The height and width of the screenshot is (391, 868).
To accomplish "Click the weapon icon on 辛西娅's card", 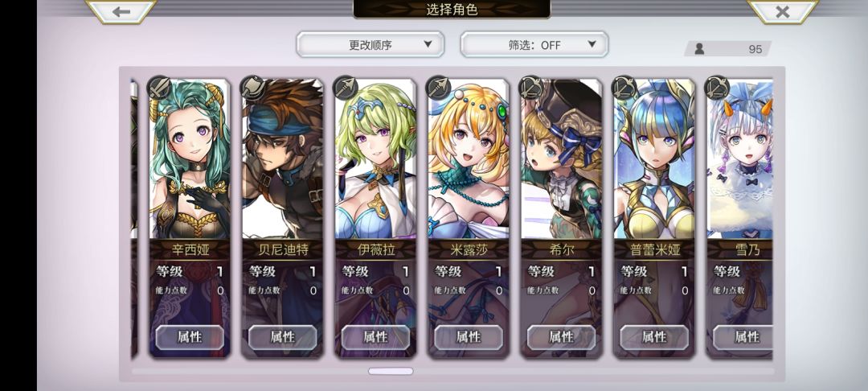I will (159, 88).
